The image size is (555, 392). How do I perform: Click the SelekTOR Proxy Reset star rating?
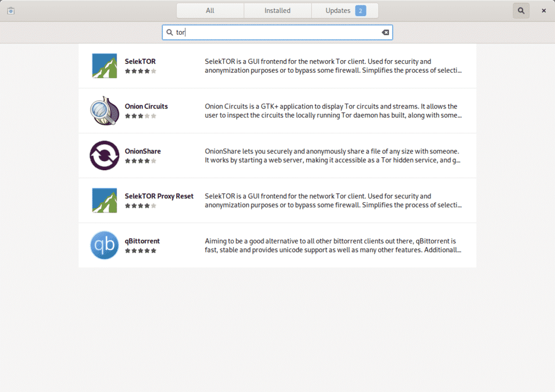140,205
